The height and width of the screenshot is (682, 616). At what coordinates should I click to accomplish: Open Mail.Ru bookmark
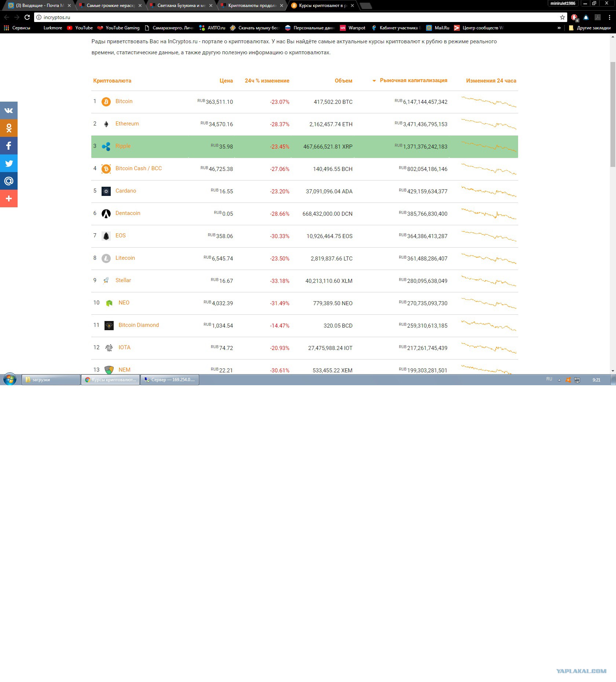click(438, 28)
